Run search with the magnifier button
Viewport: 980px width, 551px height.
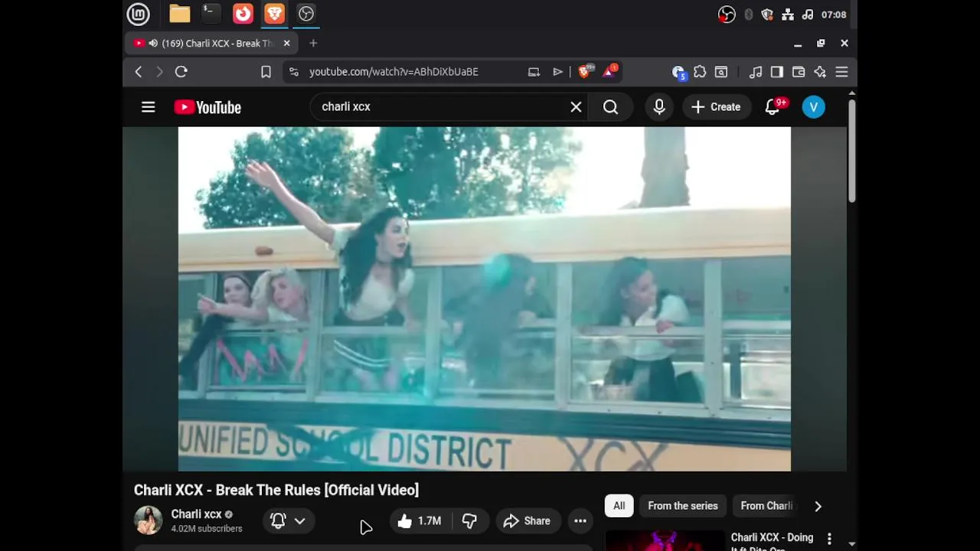(x=610, y=107)
